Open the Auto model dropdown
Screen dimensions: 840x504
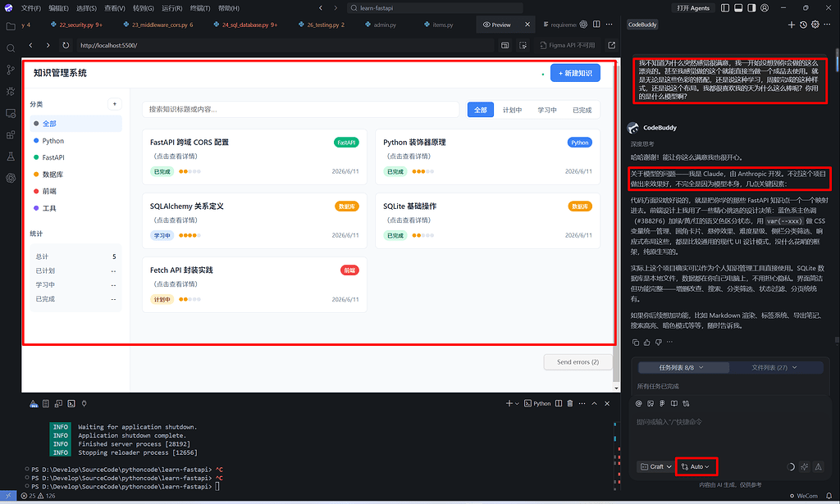click(x=696, y=466)
